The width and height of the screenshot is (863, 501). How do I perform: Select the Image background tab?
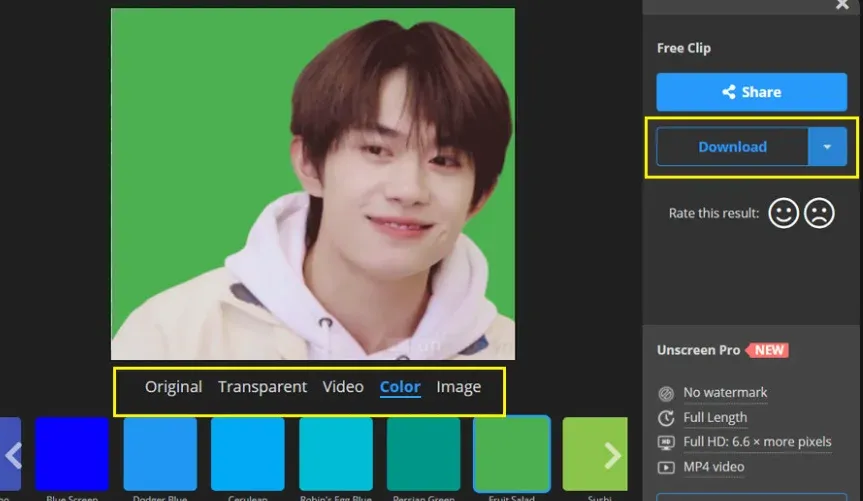[x=458, y=387]
